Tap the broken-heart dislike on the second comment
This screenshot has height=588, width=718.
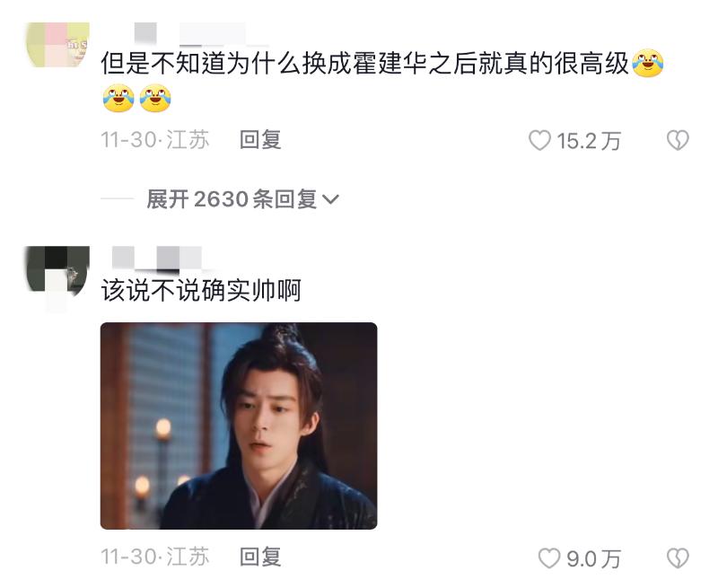pyautogui.click(x=678, y=558)
